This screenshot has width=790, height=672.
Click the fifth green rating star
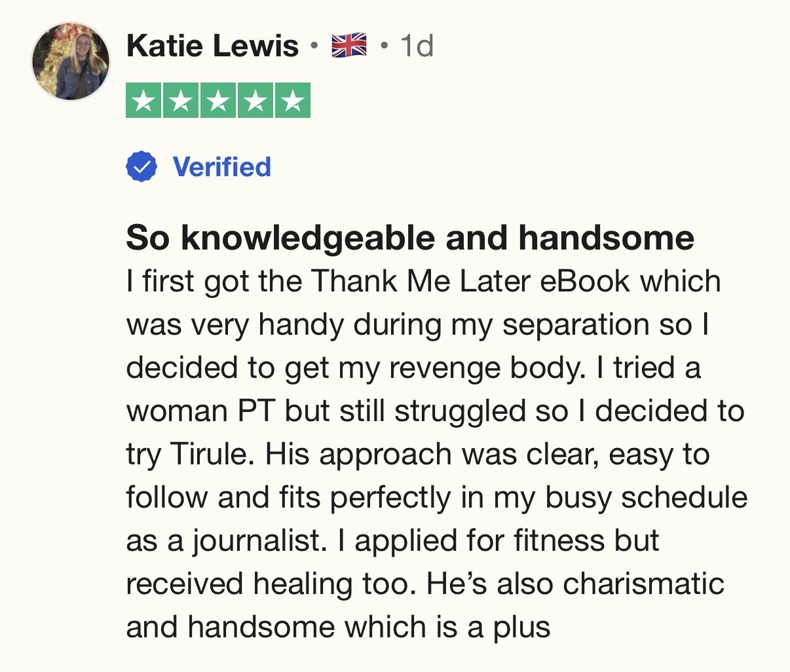pos(293,101)
